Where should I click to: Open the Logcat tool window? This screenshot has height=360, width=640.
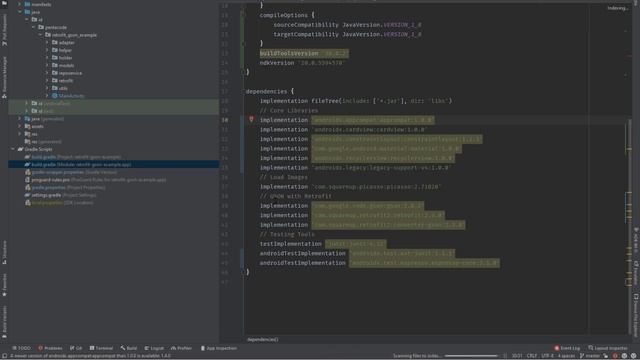pyautogui.click(x=154, y=348)
